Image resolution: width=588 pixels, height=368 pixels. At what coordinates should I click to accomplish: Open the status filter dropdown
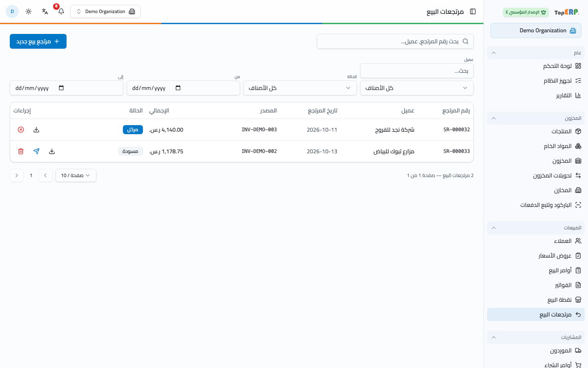point(300,88)
